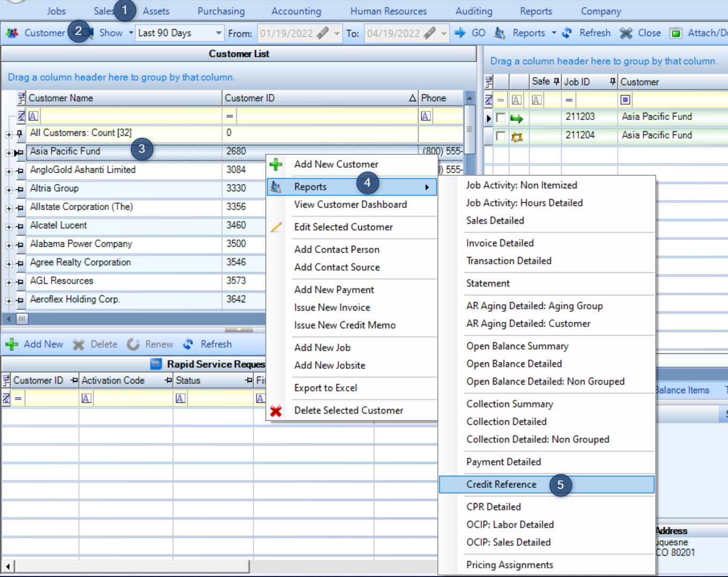
Task: Select Credit Reference report
Action: pos(546,485)
